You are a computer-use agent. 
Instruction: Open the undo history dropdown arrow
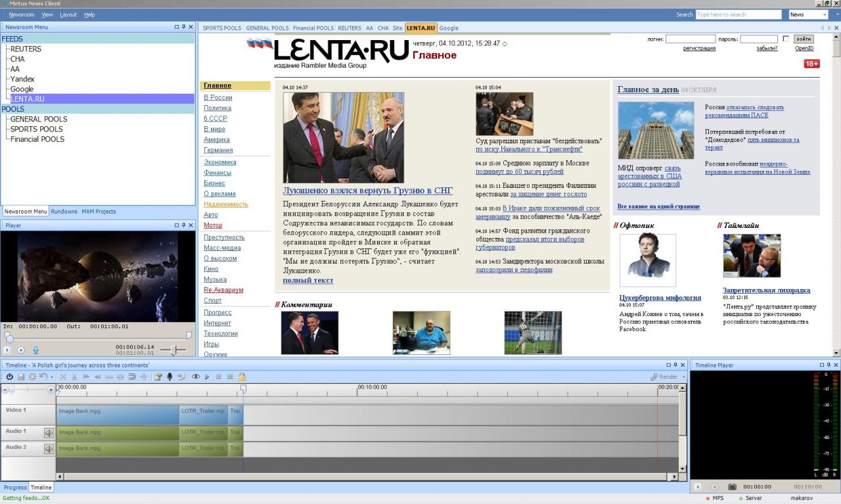click(x=51, y=377)
